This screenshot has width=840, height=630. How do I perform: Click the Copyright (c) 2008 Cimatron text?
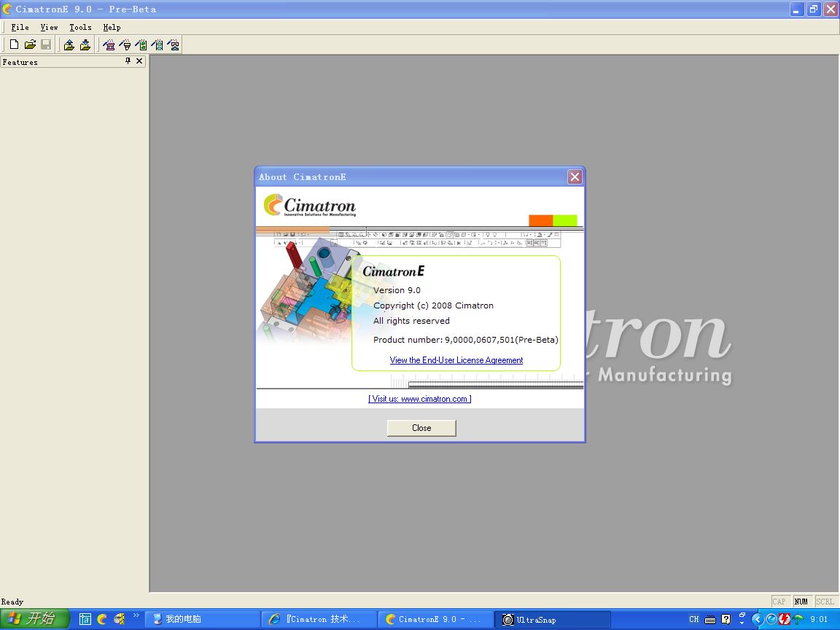coord(433,306)
